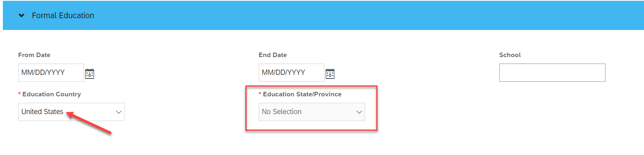The height and width of the screenshot is (155, 644).
Task: Select the From Date label
Action: [x=34, y=55]
